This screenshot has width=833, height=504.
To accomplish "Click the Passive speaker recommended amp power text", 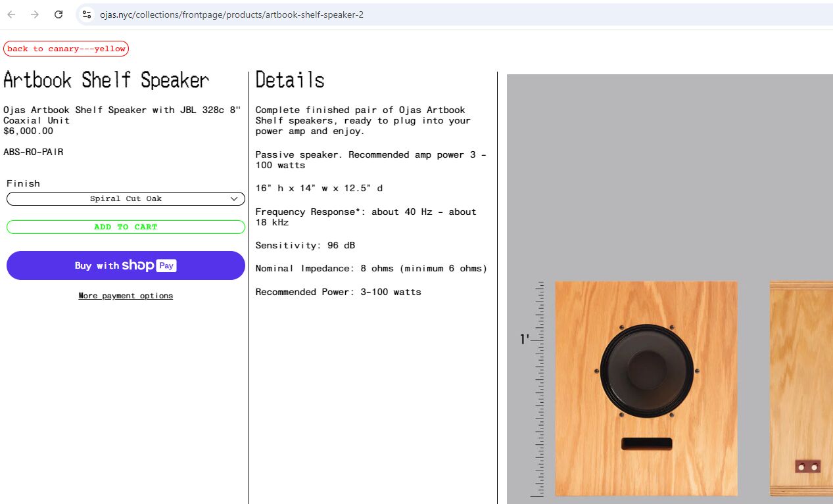I will tap(371, 160).
